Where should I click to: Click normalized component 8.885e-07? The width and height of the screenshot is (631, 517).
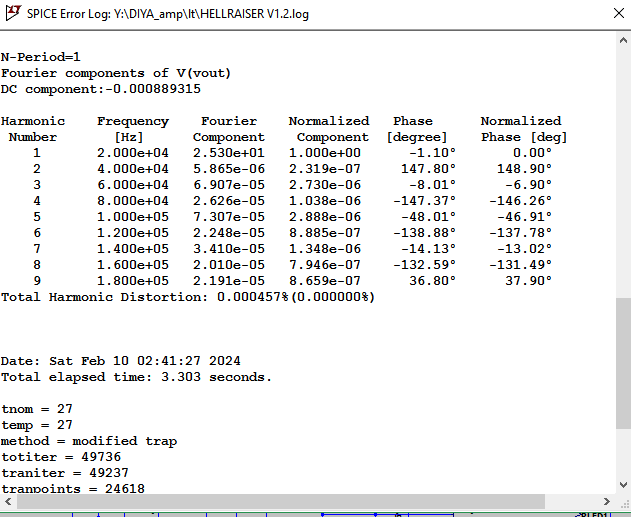(x=325, y=233)
